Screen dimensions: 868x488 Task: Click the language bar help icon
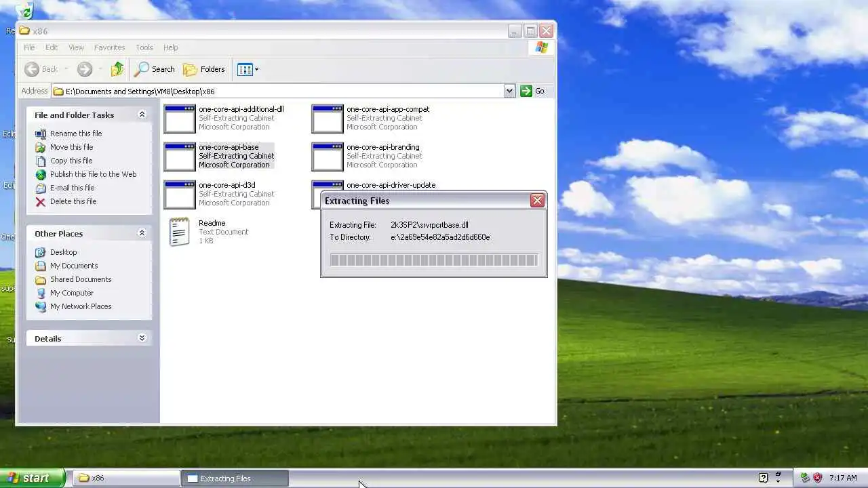click(763, 478)
